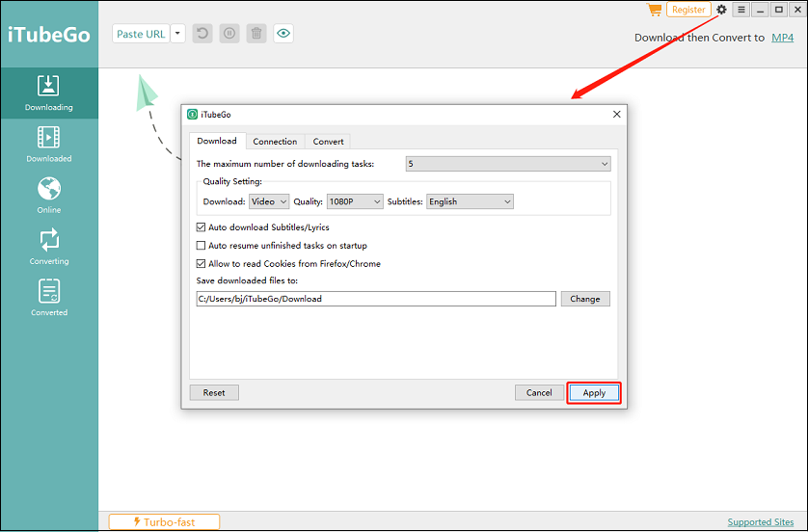Toggle Auto download Subtitles/Lyrics checkbox
Image resolution: width=808 pixels, height=532 pixels.
pos(201,227)
